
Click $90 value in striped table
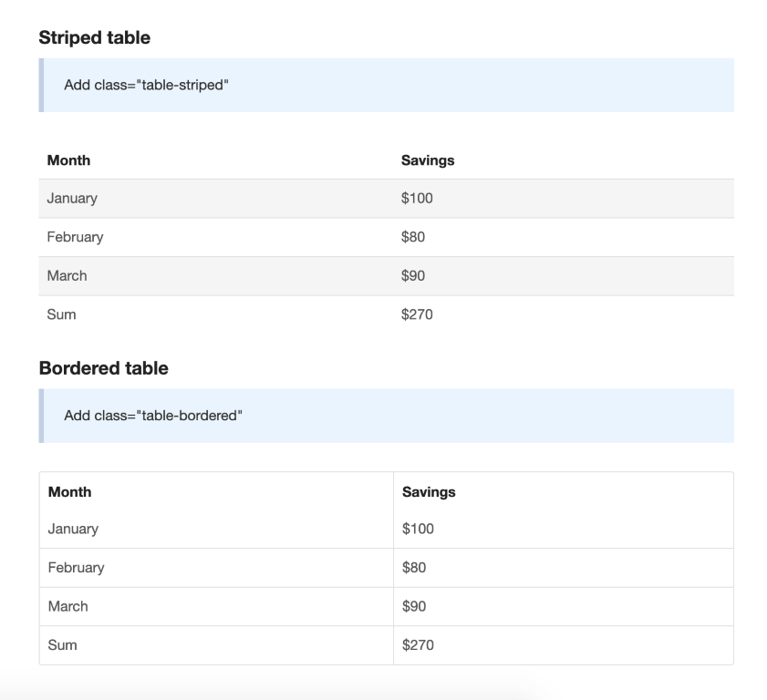point(413,276)
